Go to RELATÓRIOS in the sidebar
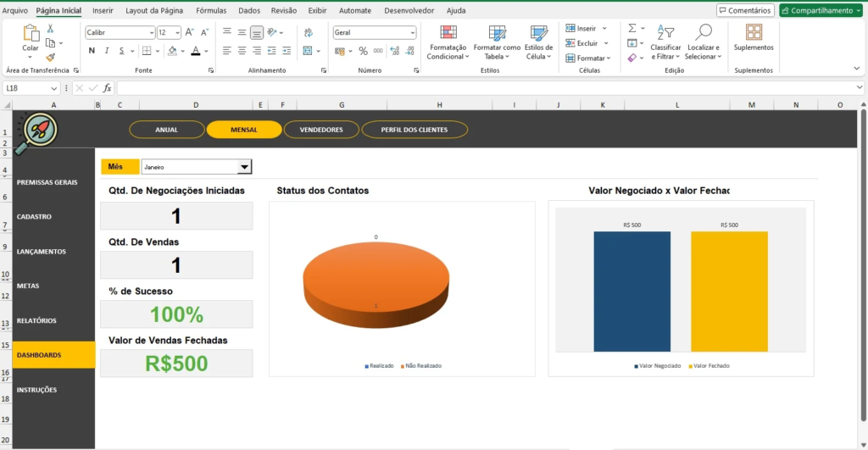Viewport: 868px width, 450px height. click(36, 320)
